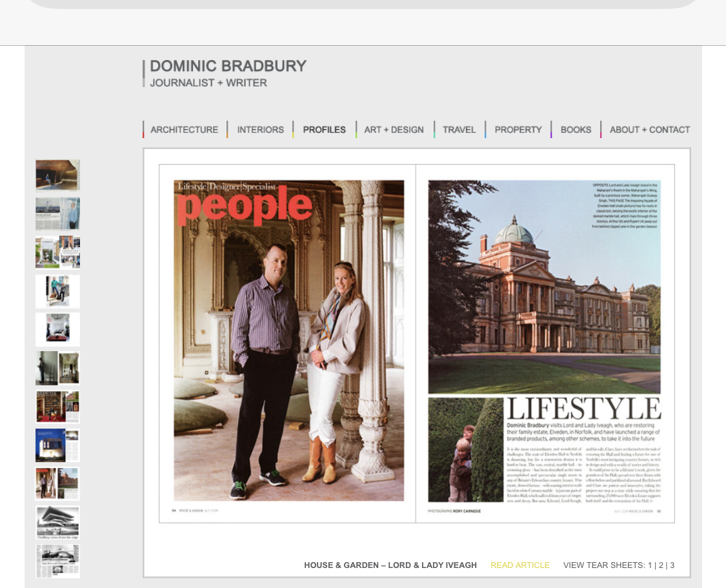Open the About + Contact page
This screenshot has width=726, height=588.
649,130
